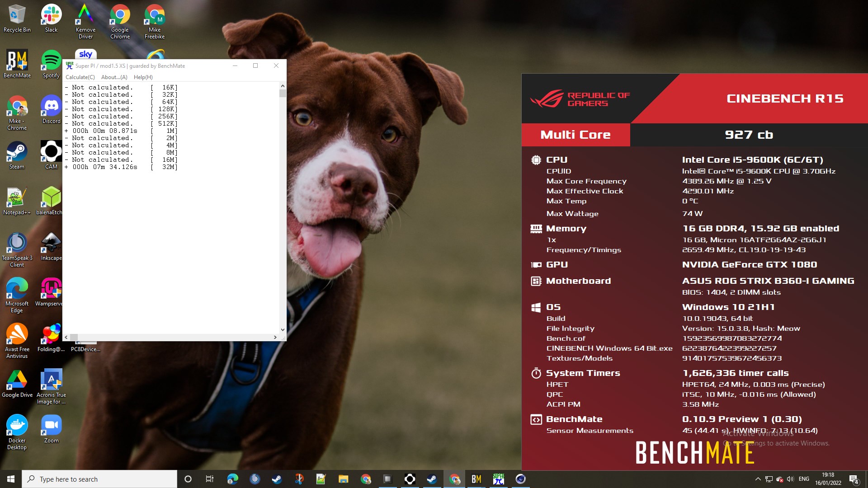Click 'NVIDIA GeForce GTX 1080' text
This screenshot has height=488, width=868.
750,264
